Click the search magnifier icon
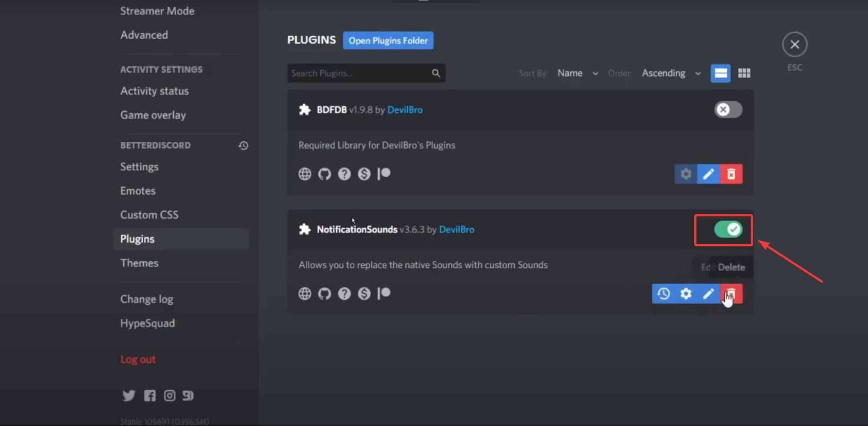 (436, 73)
